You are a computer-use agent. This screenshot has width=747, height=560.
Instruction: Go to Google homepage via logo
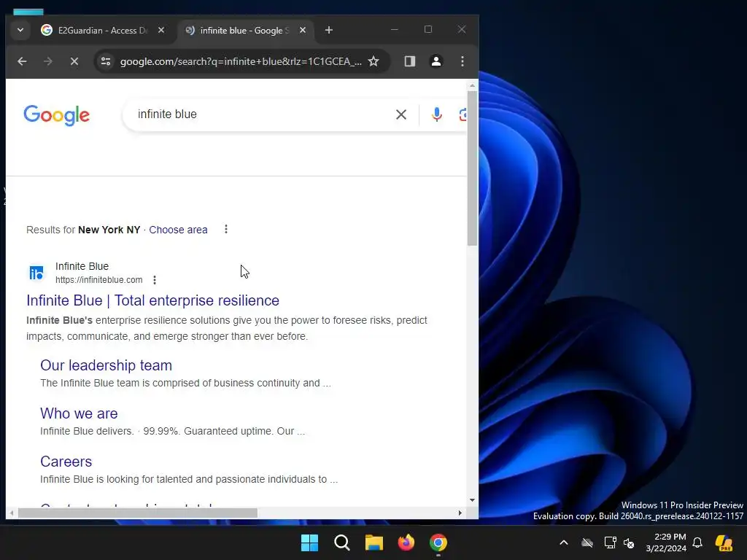click(57, 114)
